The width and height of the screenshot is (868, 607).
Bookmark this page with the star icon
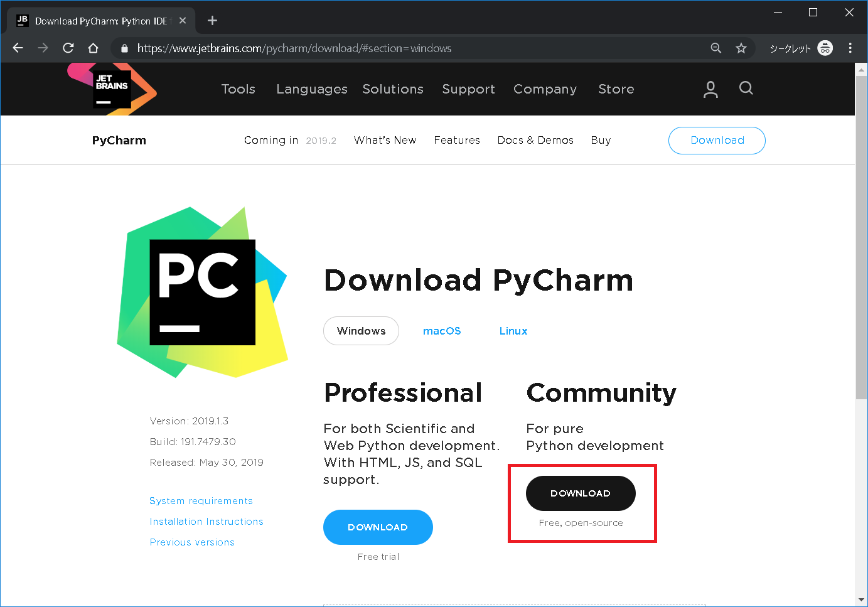[741, 48]
